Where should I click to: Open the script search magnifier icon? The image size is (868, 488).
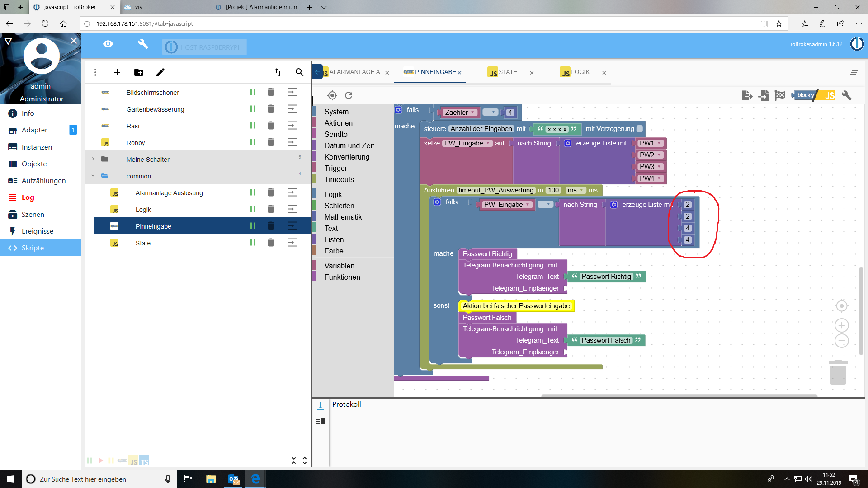[299, 72]
